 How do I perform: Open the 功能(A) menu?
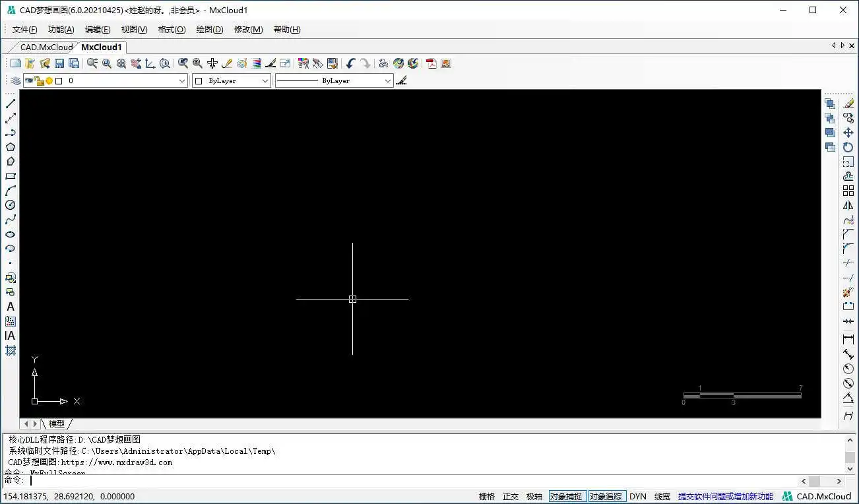pyautogui.click(x=61, y=29)
